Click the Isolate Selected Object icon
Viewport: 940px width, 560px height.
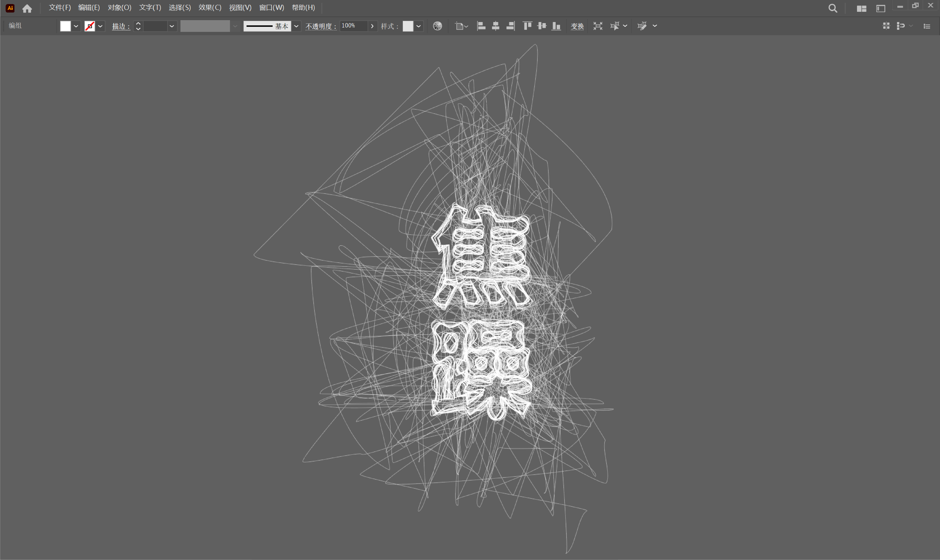[598, 26]
